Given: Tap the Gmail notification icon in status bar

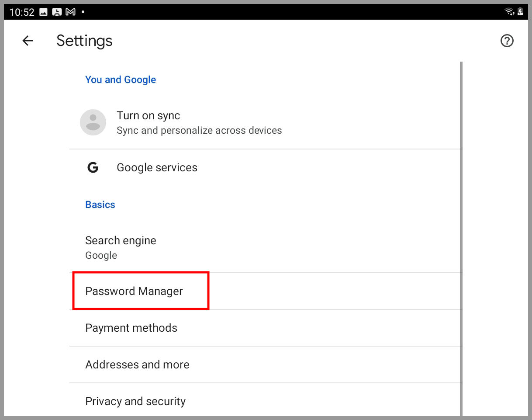Looking at the screenshot, I should tap(70, 12).
